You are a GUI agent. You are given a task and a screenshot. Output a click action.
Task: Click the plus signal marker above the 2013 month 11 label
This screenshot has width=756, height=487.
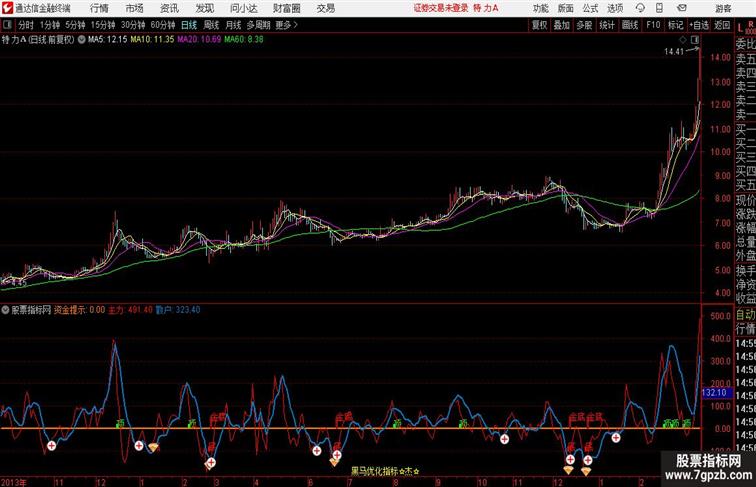(51, 446)
